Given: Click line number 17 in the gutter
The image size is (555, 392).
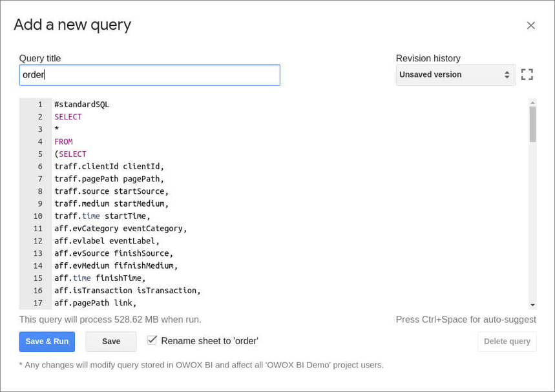Looking at the screenshot, I should (37, 303).
